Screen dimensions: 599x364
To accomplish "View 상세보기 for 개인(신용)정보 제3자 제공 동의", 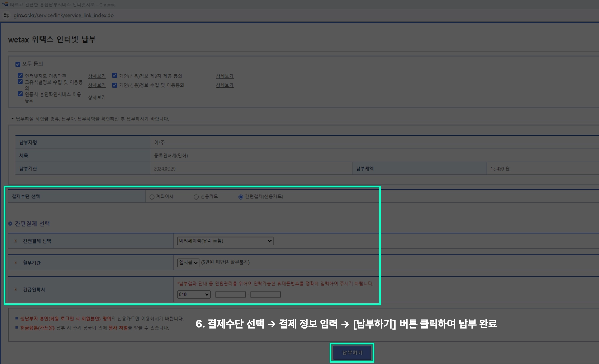I will coord(225,76).
